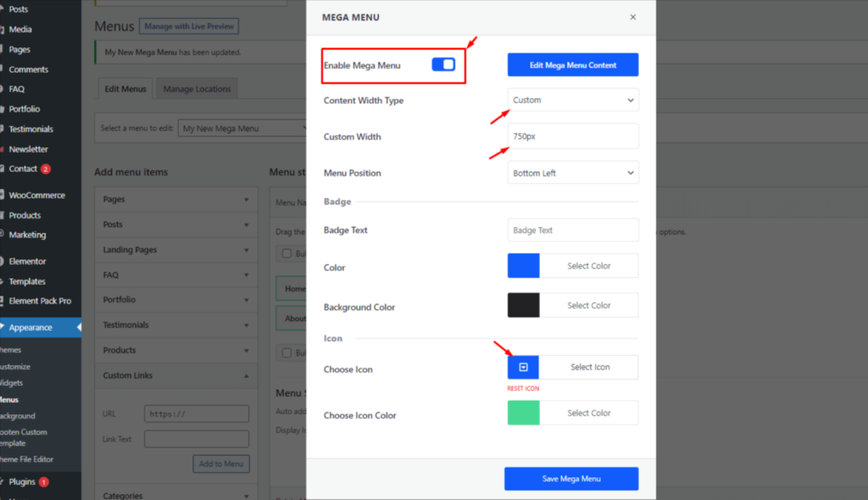Click the Elementor icon in the sidebar
The image size is (868, 500).
(2, 261)
